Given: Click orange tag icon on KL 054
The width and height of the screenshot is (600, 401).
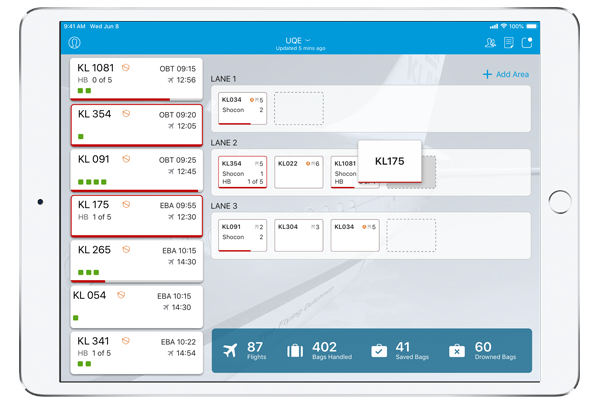Looking at the screenshot, I should click(121, 295).
